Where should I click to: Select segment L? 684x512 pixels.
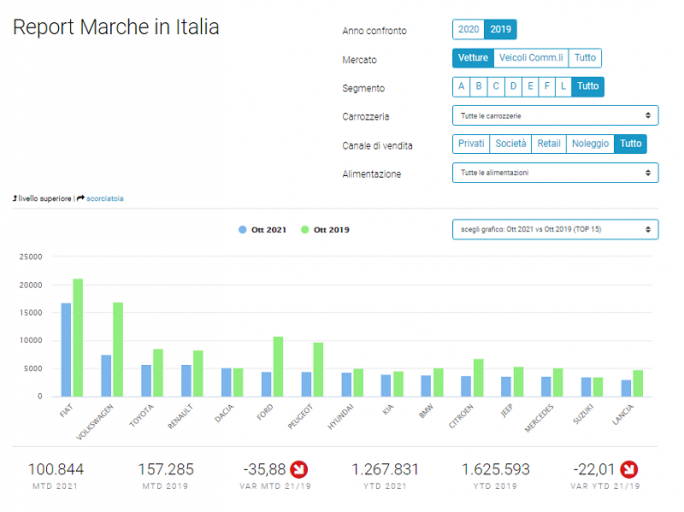[563, 86]
